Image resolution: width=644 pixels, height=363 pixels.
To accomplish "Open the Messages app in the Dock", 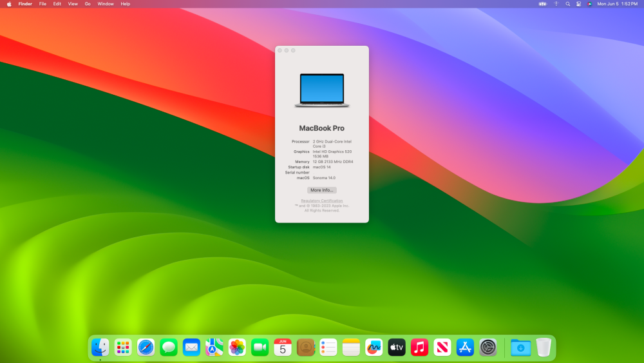I will click(168, 348).
